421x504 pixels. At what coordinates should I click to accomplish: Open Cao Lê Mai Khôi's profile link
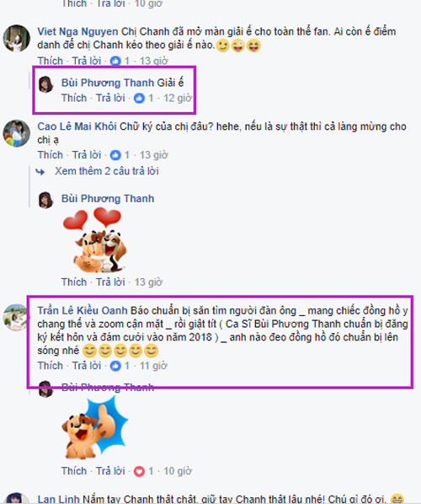(77, 126)
